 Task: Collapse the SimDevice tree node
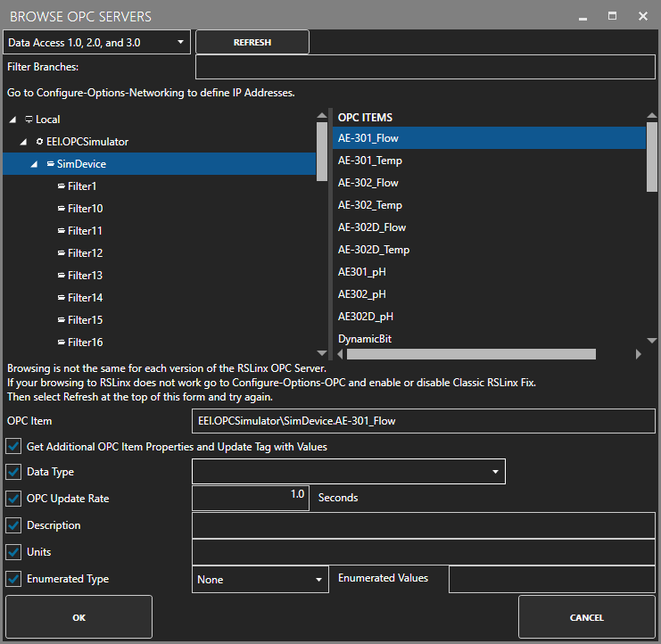(34, 164)
